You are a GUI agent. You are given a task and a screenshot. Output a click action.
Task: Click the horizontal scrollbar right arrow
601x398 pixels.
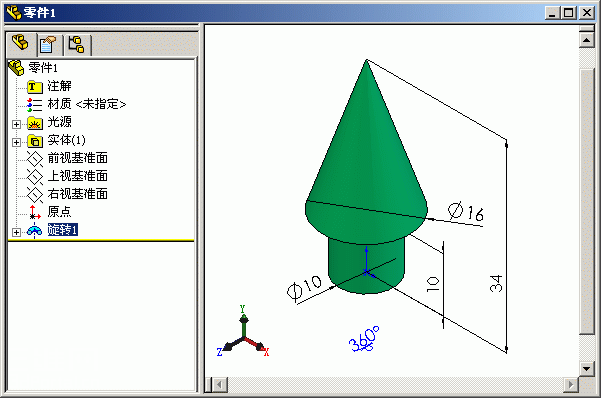(571, 384)
